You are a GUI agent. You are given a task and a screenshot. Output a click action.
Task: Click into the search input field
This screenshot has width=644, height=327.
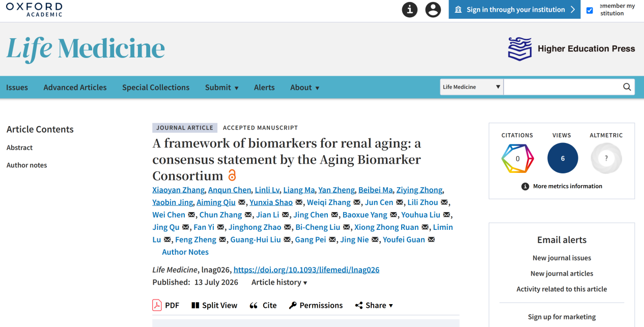click(x=562, y=87)
